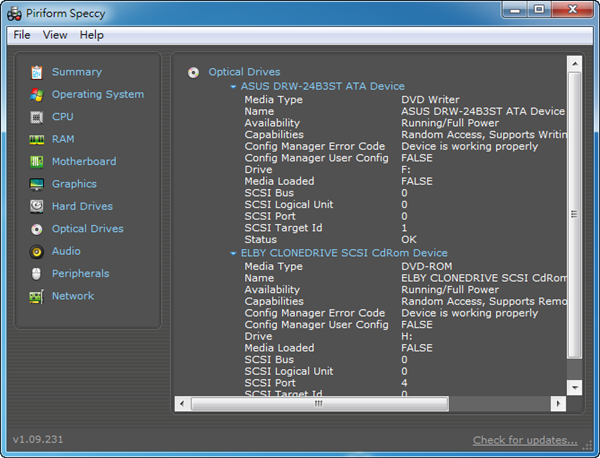Click the RAM memory icon
Screen dimensions: 600x458
tap(37, 140)
